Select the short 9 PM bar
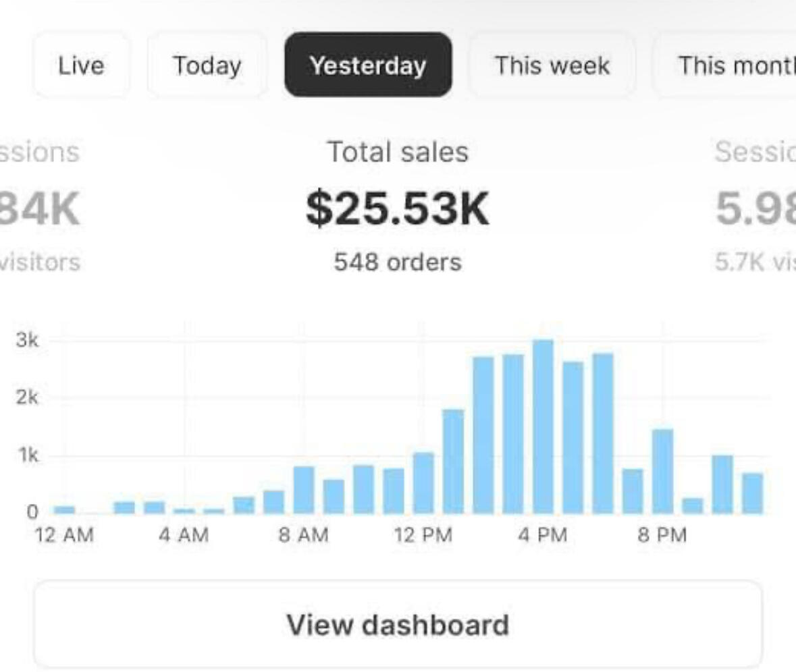Viewport: 796px width, 672px height. coord(692,505)
